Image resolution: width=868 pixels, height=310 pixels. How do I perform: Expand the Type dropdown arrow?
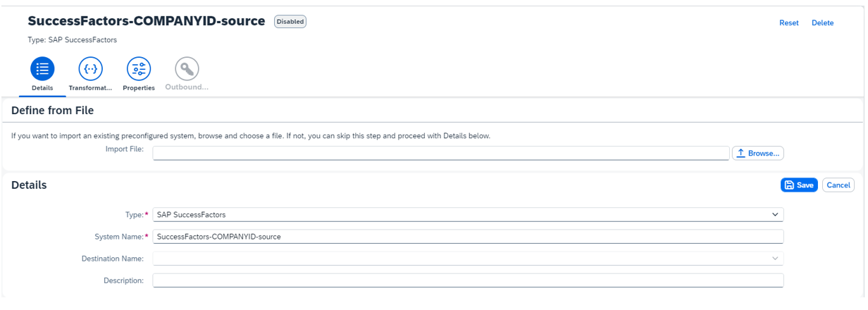[x=775, y=214]
